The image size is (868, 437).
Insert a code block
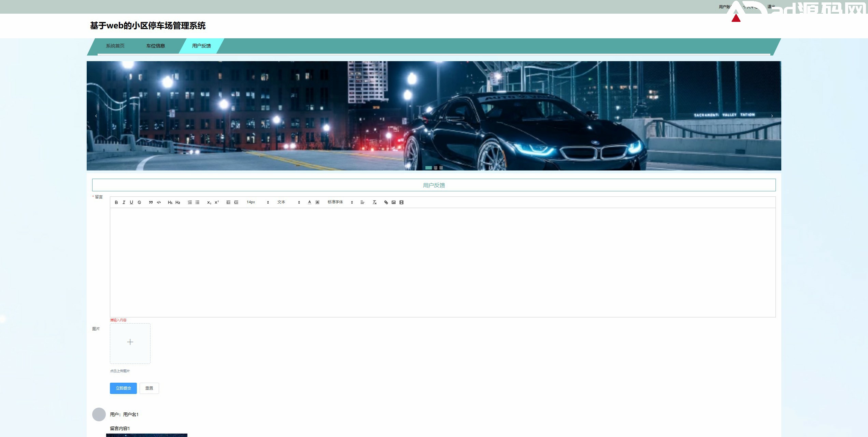click(x=159, y=202)
